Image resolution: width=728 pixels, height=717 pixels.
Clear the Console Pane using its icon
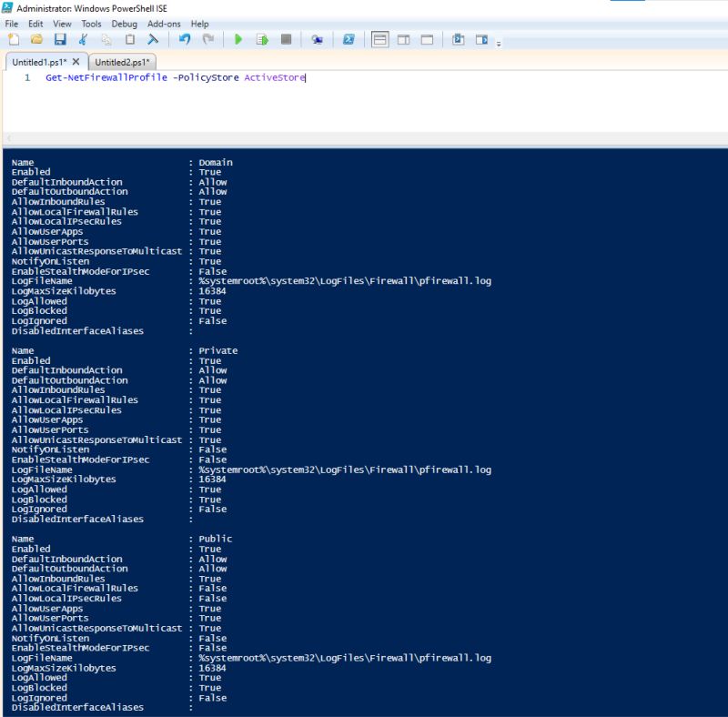(155, 39)
